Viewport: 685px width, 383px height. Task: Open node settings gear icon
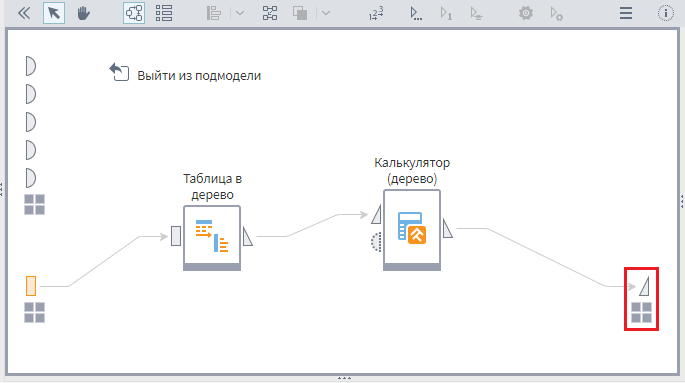[526, 13]
